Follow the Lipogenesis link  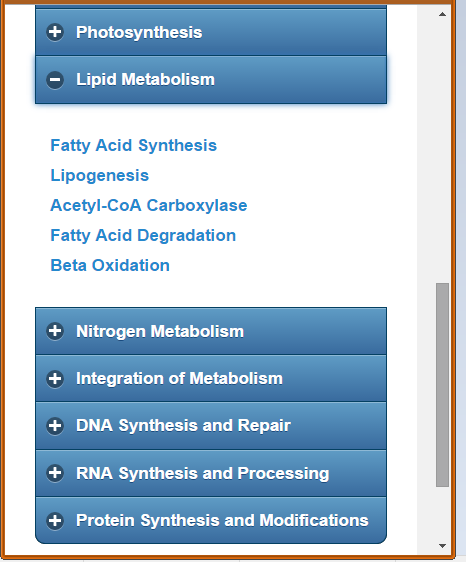[100, 176]
